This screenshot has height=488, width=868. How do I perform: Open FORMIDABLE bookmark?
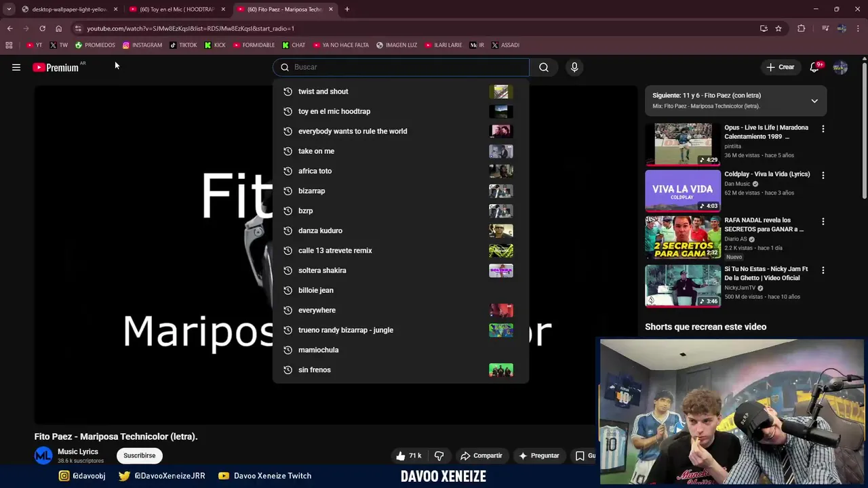[254, 45]
